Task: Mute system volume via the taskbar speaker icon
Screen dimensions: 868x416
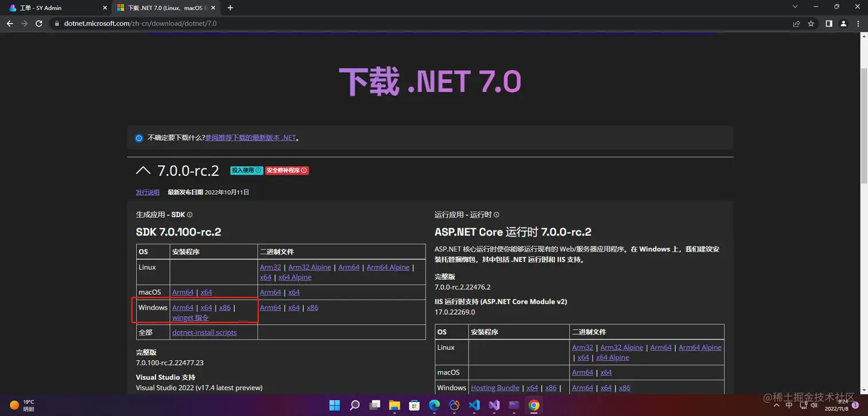Action: (x=813, y=405)
